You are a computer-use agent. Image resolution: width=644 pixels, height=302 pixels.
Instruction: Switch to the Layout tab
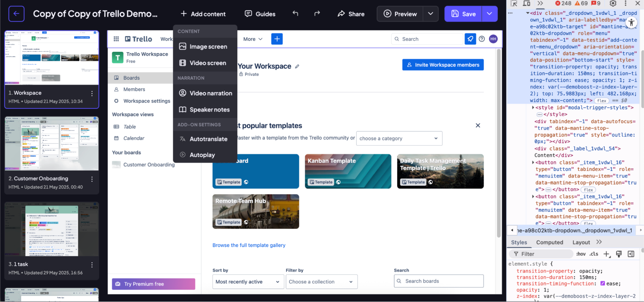click(x=581, y=242)
